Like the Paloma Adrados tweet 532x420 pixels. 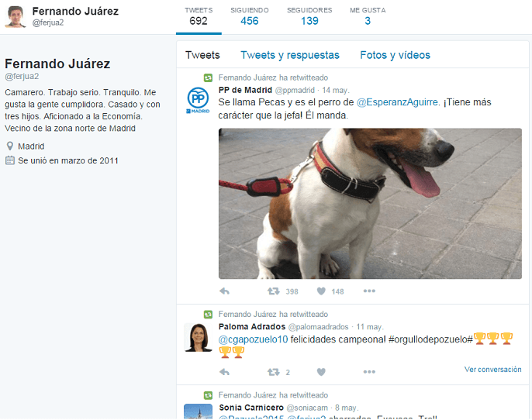tap(321, 372)
